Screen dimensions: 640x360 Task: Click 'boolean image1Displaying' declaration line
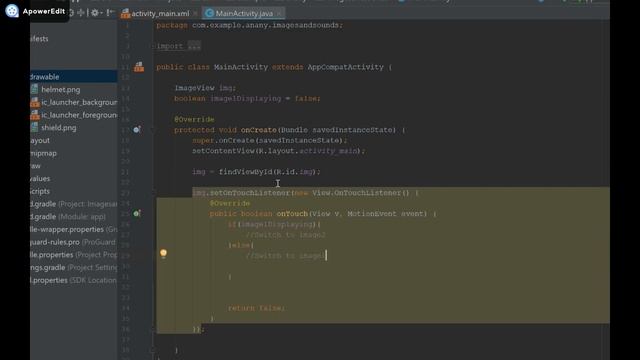[x=247, y=98]
